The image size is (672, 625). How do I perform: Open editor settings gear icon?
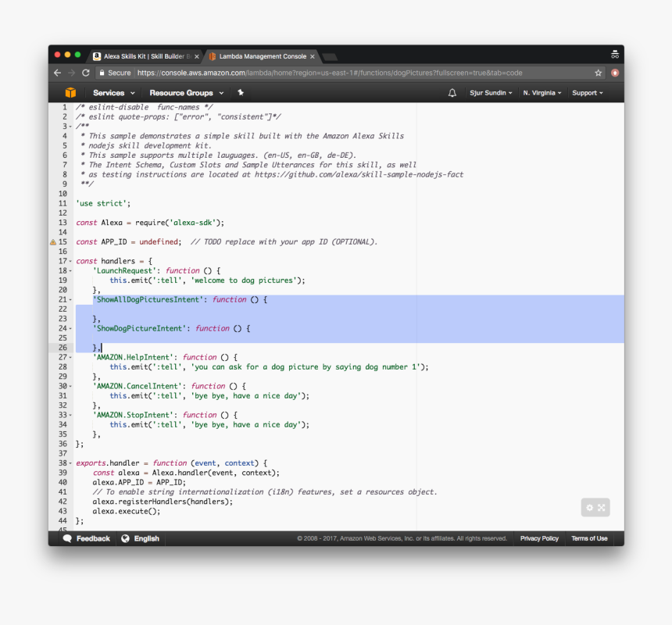pyautogui.click(x=590, y=508)
